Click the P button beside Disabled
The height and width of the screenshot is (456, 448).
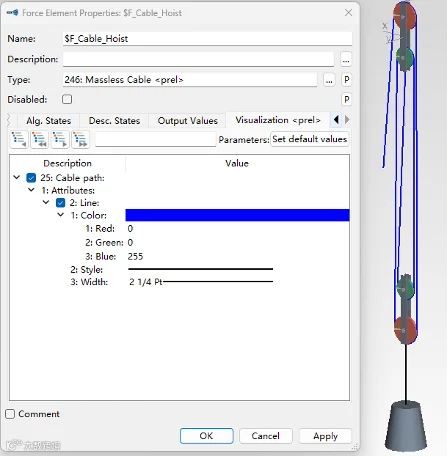(x=347, y=99)
